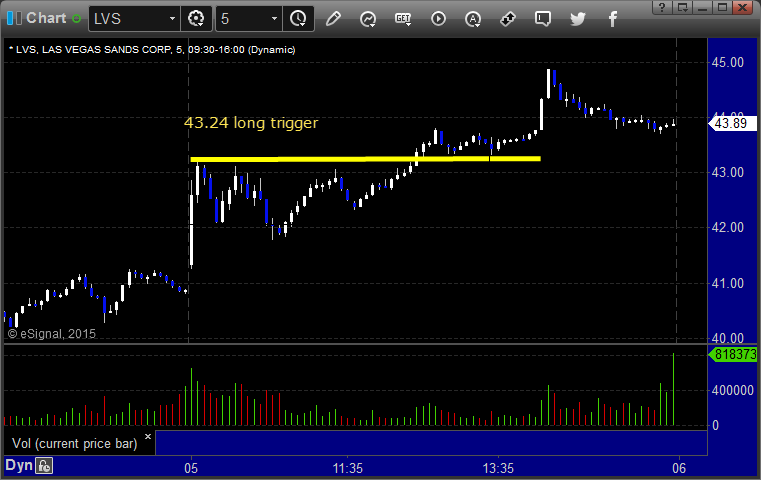Expand the interval 5 dropdown

point(274,19)
